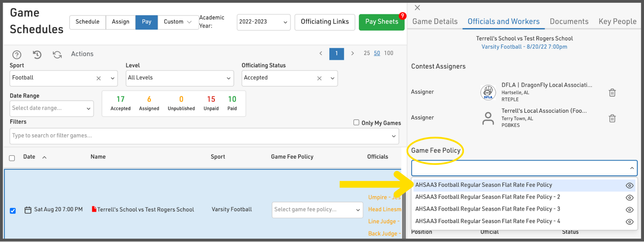Open the Select date range dropdown
The image size is (644, 242).
(51, 108)
